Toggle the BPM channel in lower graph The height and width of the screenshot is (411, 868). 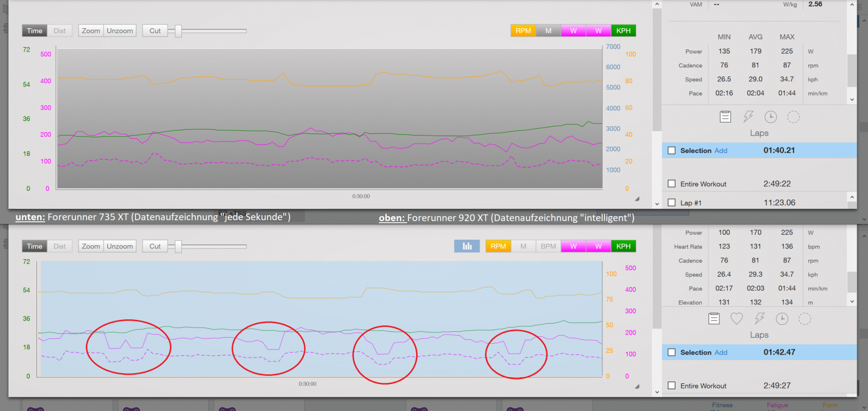548,246
